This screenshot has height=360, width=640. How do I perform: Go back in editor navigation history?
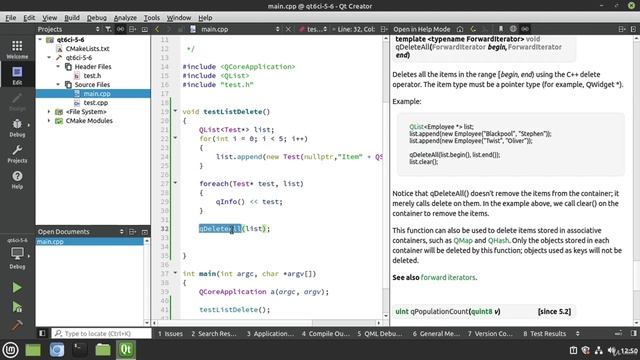coord(157,29)
